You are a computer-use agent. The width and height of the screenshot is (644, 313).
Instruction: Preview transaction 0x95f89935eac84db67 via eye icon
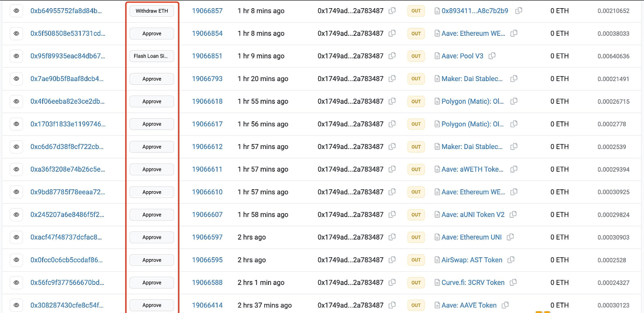[x=16, y=56]
